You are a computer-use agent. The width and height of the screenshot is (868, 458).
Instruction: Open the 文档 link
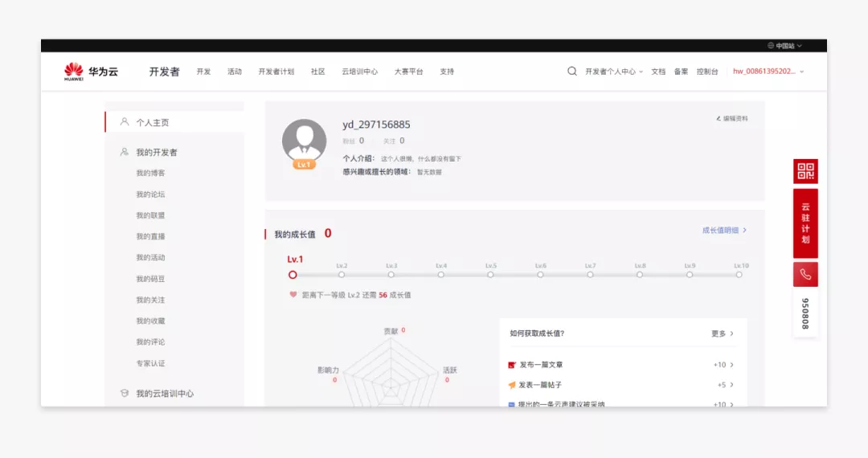[x=658, y=72]
